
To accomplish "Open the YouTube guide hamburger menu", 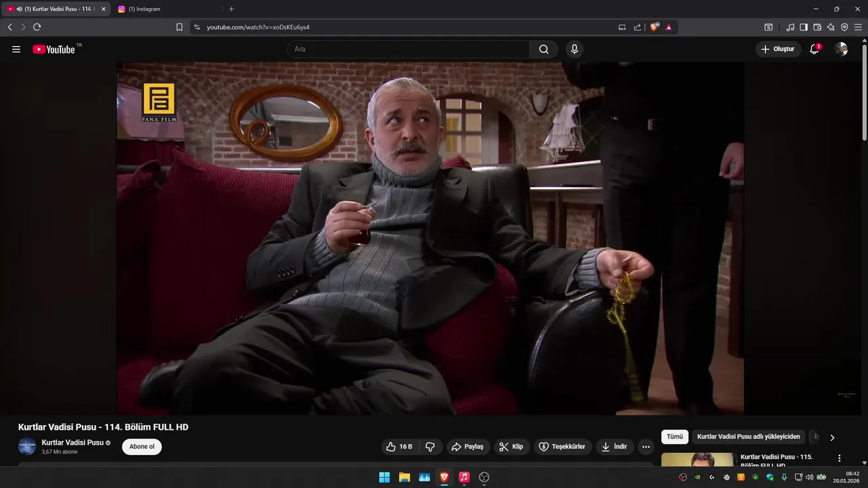I will point(16,49).
